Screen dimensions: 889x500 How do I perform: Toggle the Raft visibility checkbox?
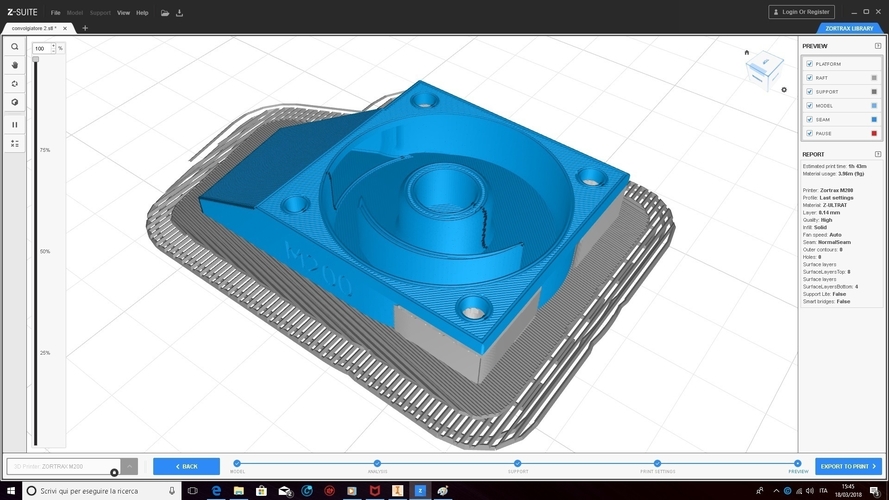[810, 78]
